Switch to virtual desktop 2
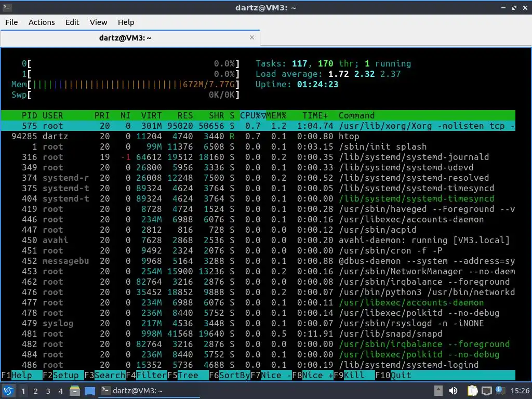Viewport: 532px width, 399px height. [36, 391]
